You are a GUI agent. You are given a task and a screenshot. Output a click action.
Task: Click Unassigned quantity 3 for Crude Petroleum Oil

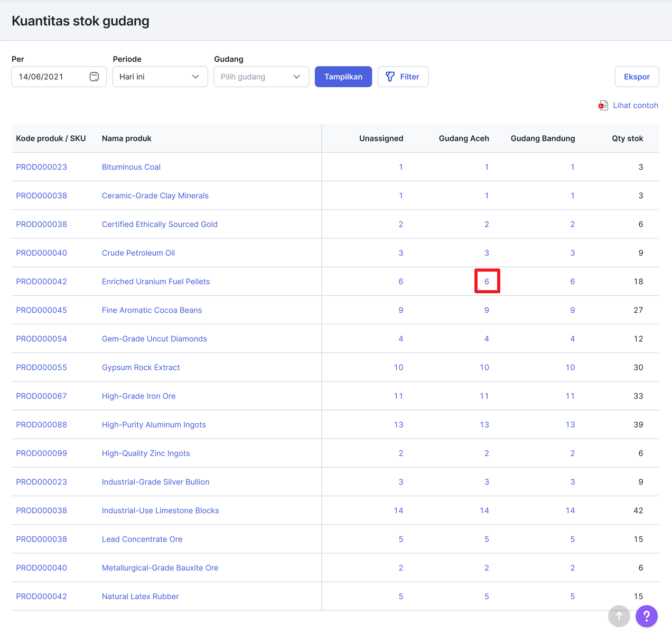pyautogui.click(x=401, y=253)
